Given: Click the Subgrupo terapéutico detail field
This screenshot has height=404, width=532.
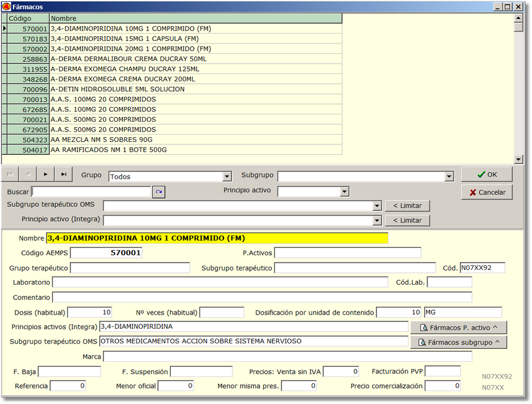Looking at the screenshot, I should tap(355, 268).
